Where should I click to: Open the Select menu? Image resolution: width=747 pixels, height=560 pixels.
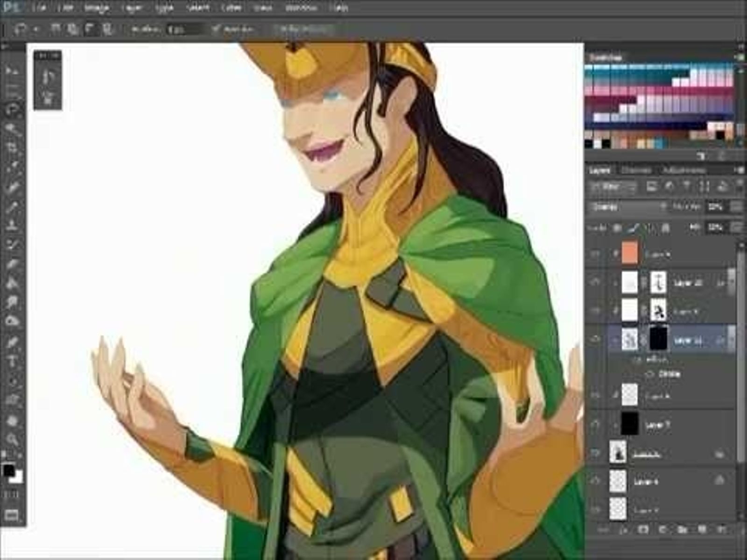[197, 8]
